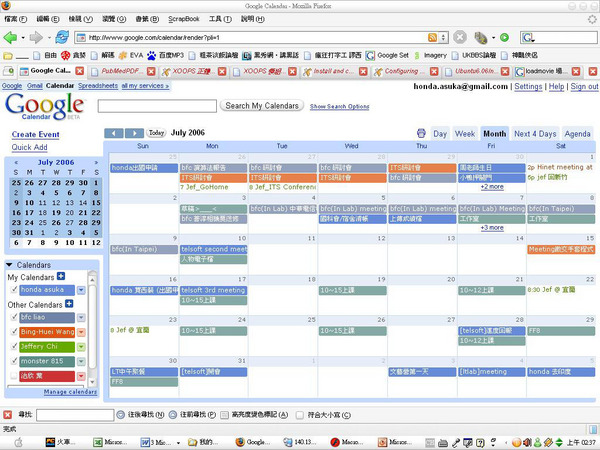
Task: Toggle match case checkbox in find bar
Action: 300,415
